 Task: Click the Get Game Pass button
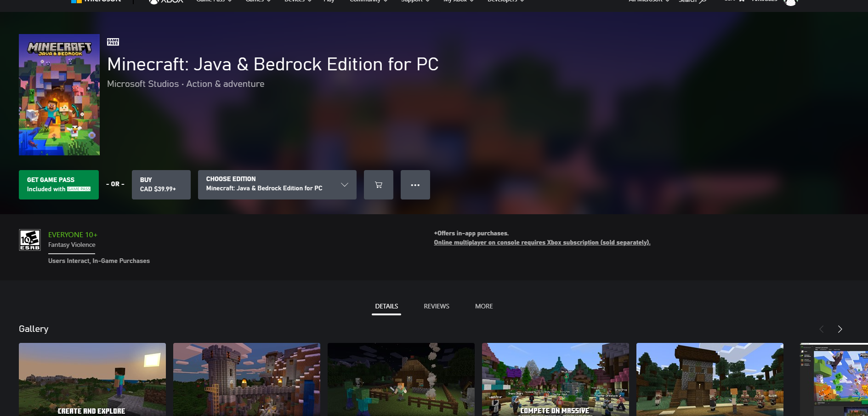click(x=59, y=185)
